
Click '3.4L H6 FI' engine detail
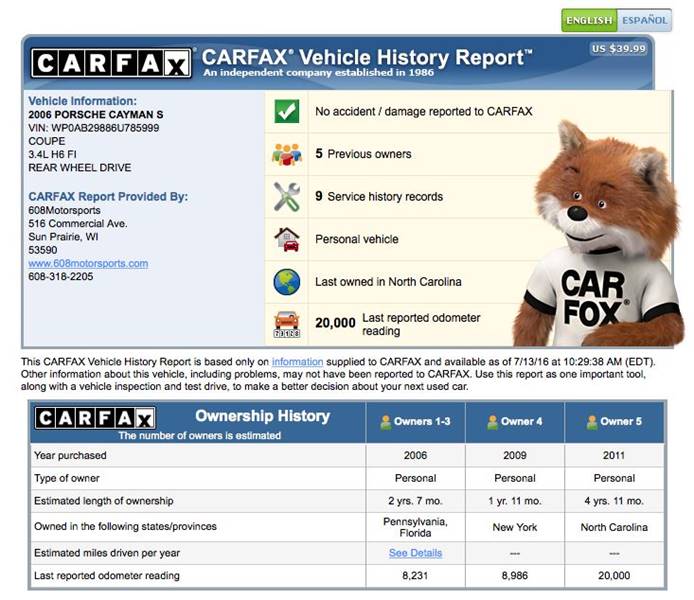[52, 154]
